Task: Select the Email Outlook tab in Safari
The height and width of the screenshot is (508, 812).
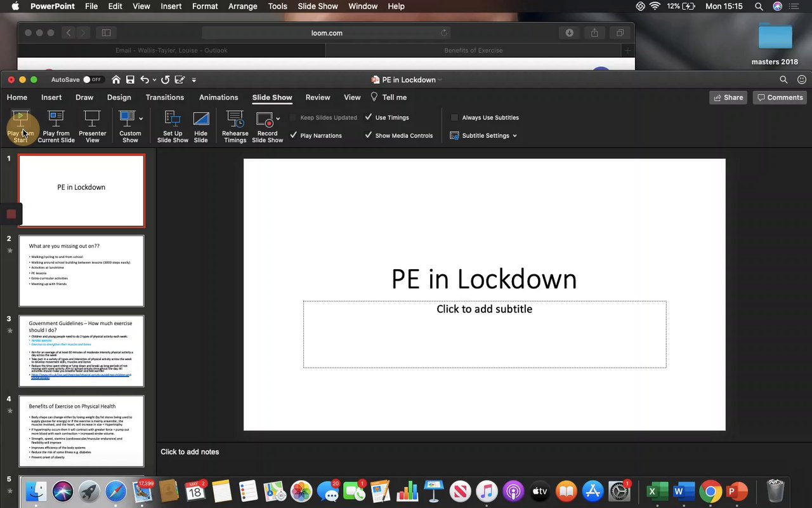Action: coord(171,50)
